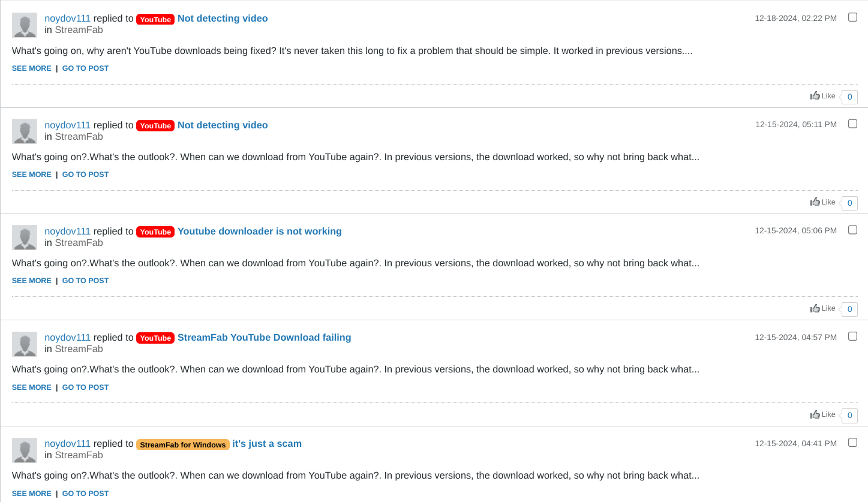Like the 02:22 PM Not detecting video reply

click(822, 96)
